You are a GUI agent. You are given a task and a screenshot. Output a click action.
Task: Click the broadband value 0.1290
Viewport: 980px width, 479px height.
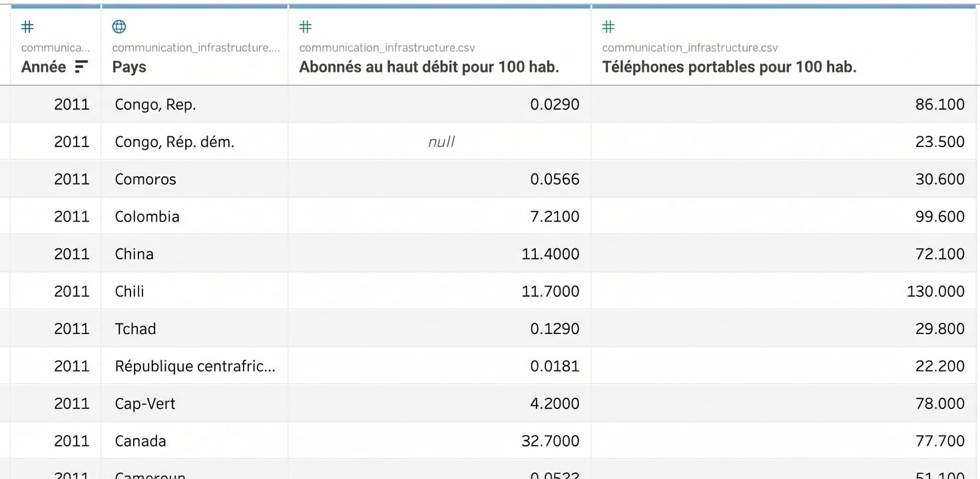pos(555,329)
